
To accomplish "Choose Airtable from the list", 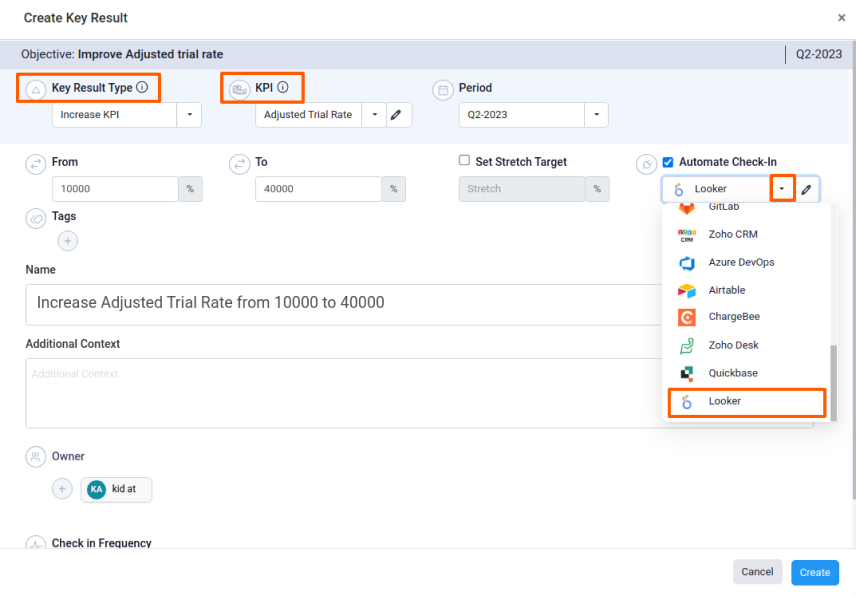I will (x=747, y=290).
